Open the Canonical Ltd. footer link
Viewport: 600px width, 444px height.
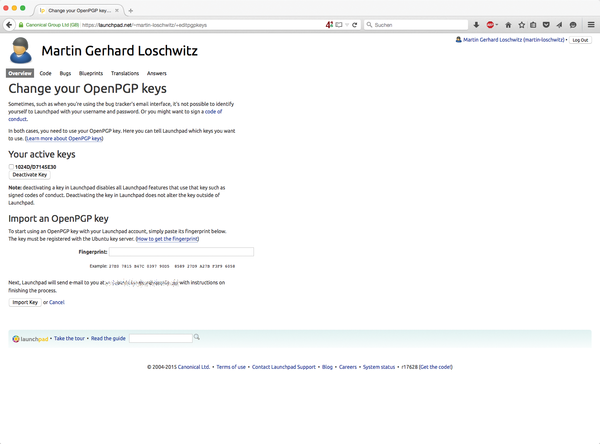194,367
